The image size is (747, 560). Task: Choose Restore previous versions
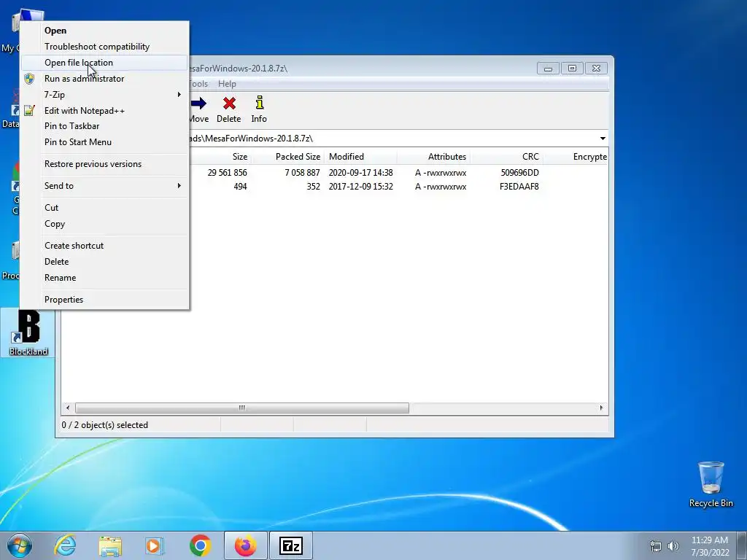(93, 164)
